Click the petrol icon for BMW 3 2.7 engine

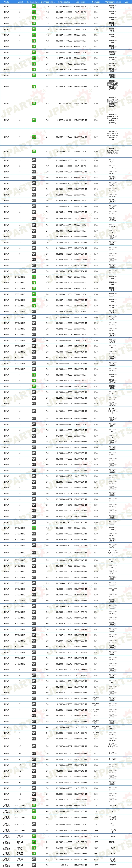click(34, 151)
